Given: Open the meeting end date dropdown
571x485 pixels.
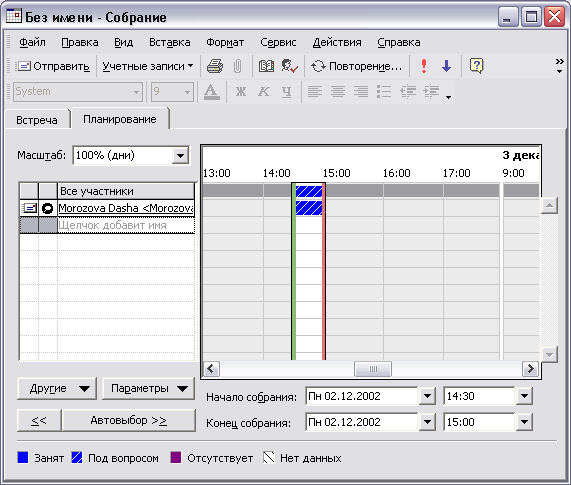Looking at the screenshot, I should (427, 422).
